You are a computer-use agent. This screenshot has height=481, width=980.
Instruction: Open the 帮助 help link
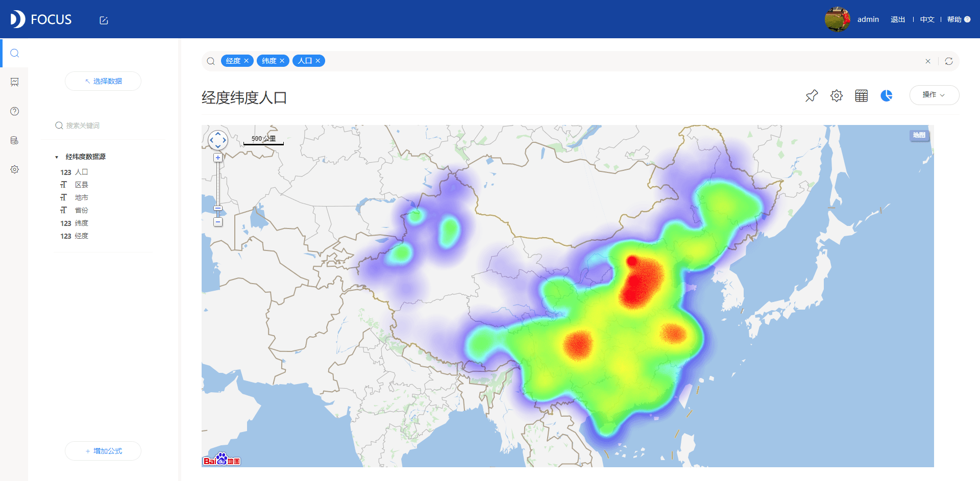[959, 19]
